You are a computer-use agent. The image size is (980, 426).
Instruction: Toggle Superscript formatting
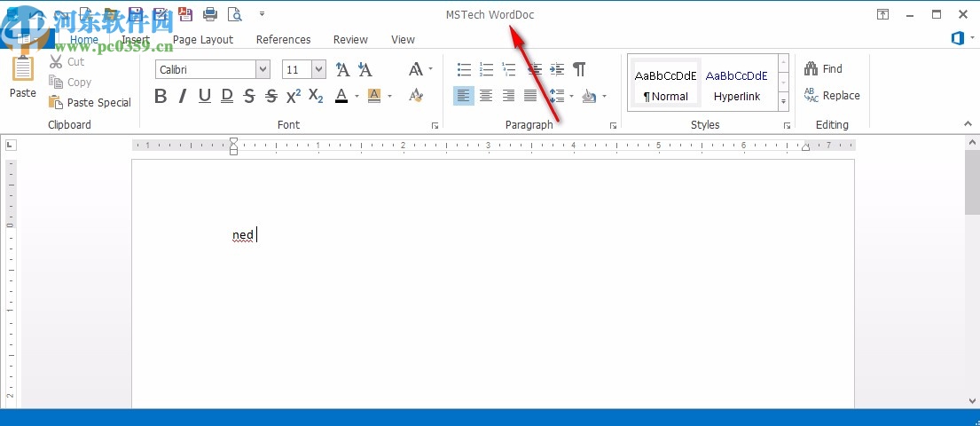pos(294,96)
